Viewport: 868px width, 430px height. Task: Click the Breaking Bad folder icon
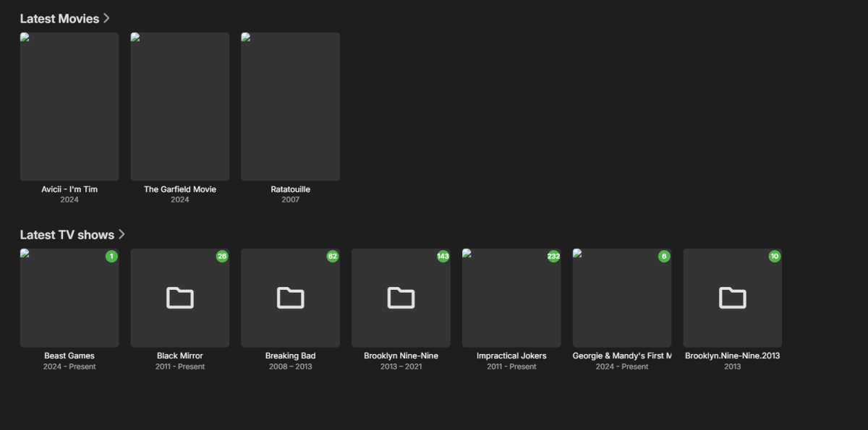point(290,298)
